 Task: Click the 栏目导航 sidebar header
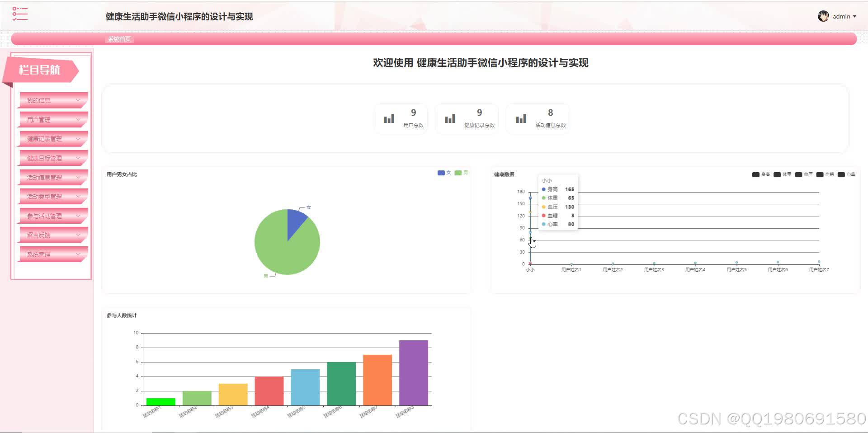coord(39,70)
